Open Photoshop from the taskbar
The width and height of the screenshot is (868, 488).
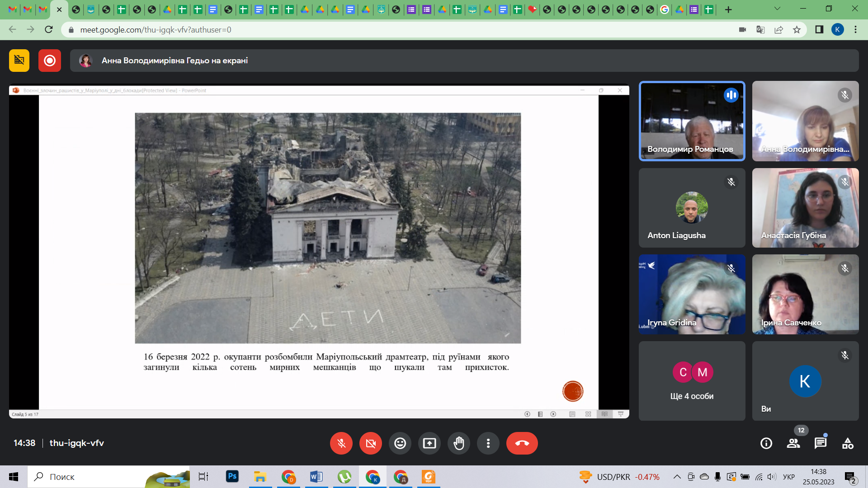(x=232, y=477)
